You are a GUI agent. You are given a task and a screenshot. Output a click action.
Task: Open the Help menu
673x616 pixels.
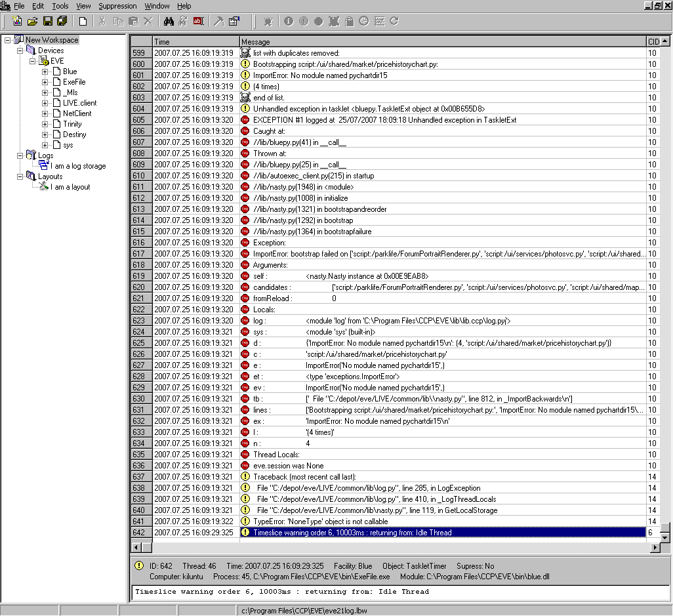(x=184, y=6)
